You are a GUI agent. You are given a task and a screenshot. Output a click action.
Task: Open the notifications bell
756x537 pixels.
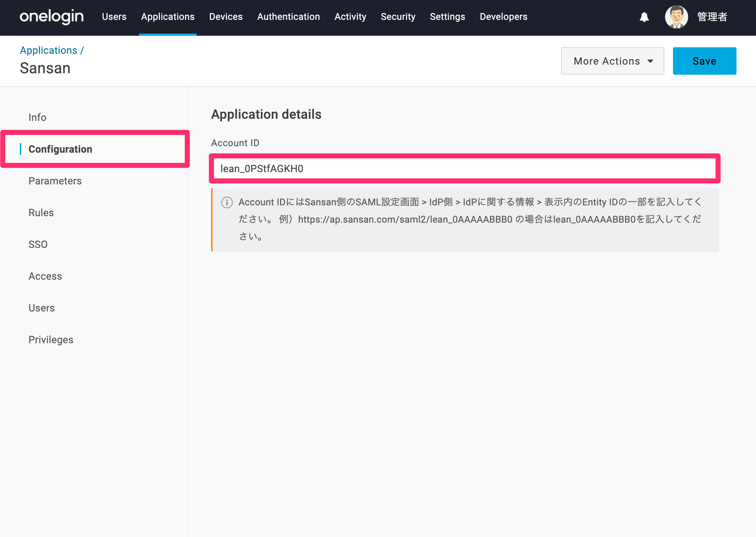pos(644,17)
